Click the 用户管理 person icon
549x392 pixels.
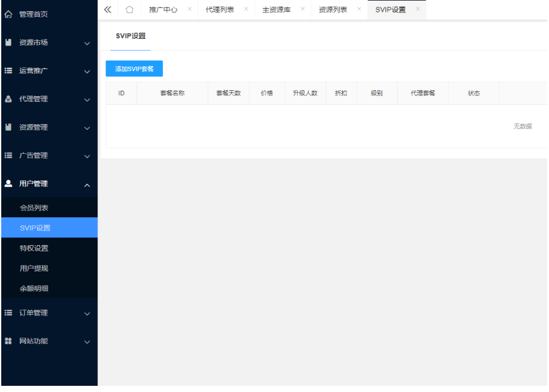pyautogui.click(x=9, y=183)
